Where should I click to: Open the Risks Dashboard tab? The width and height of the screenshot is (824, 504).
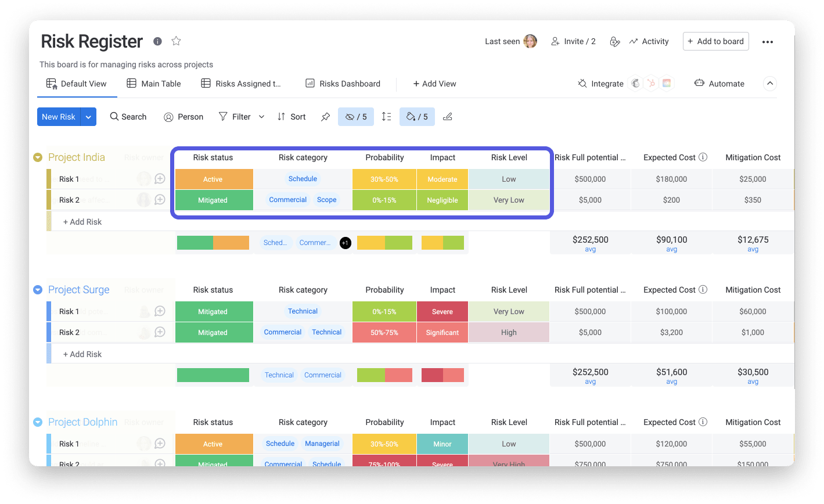343,84
